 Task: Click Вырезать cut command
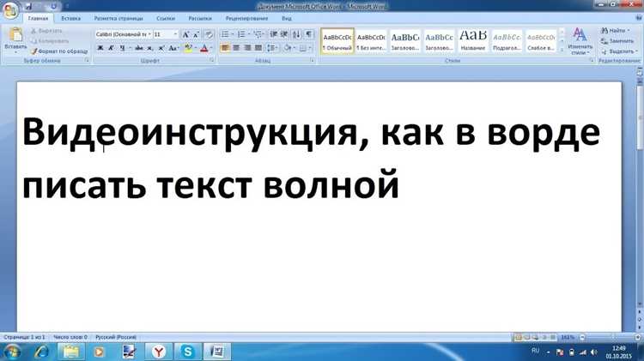(46, 31)
